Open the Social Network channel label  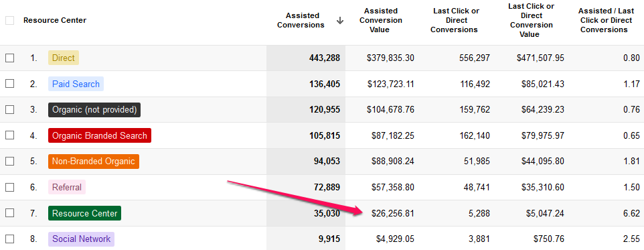81,239
